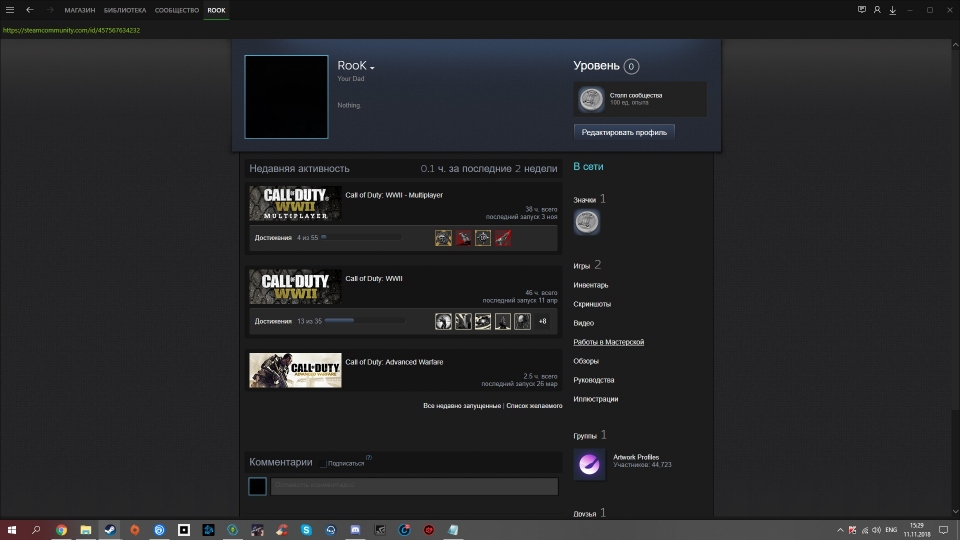Open the Игры 2 link
Screen dimensions: 960x540
[587, 265]
